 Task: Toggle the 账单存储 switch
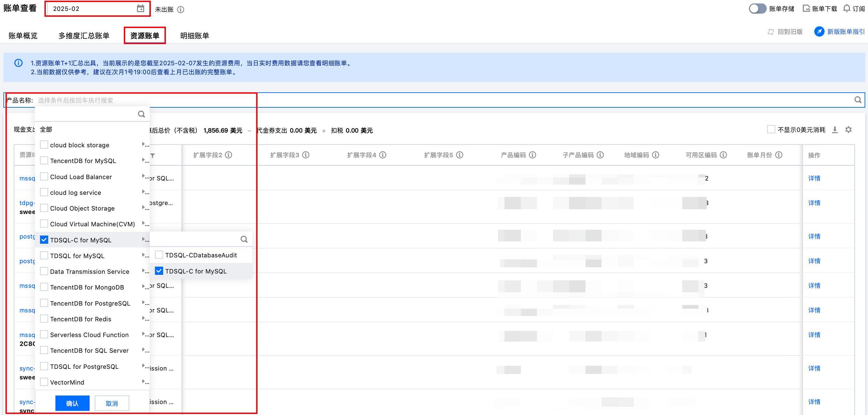(758, 9)
